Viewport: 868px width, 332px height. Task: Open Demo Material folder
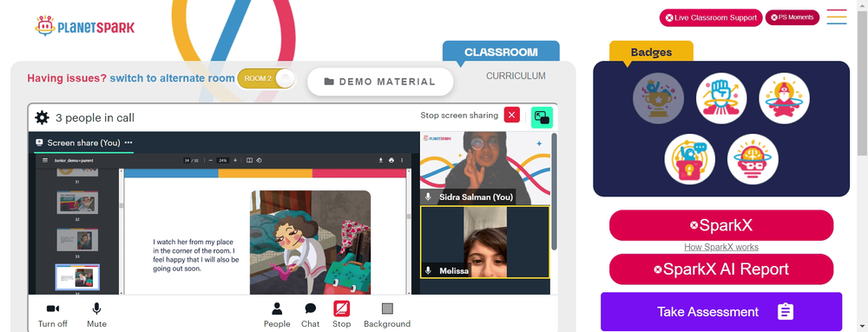click(x=380, y=82)
